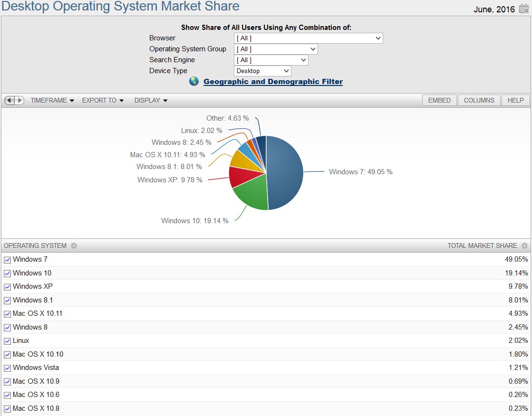Image resolution: width=532 pixels, height=416 pixels.
Task: Click the gear icon next to OPERATING SYSTEM
Action: 74,246
